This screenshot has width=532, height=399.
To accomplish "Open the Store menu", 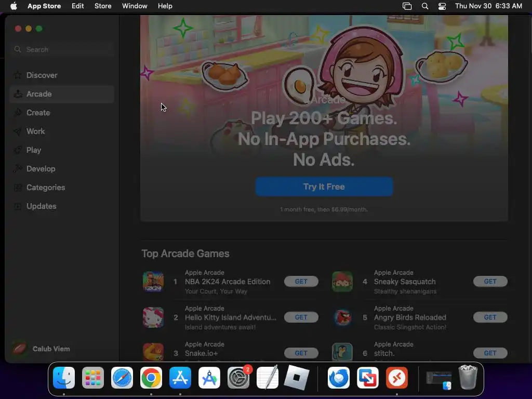I will (x=103, y=6).
